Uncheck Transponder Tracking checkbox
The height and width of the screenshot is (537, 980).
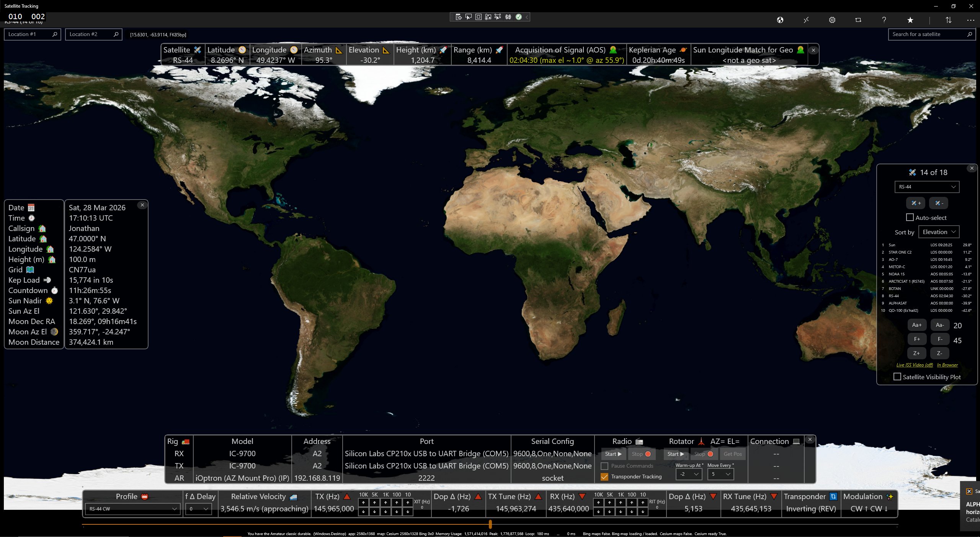point(604,477)
